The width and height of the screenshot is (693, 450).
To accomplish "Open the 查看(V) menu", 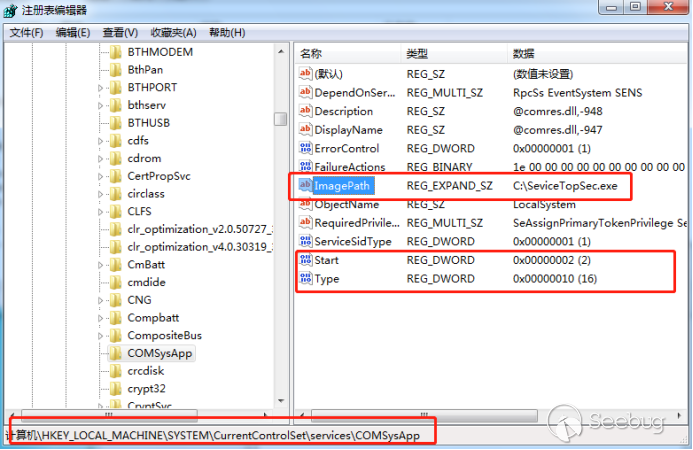I will [120, 33].
